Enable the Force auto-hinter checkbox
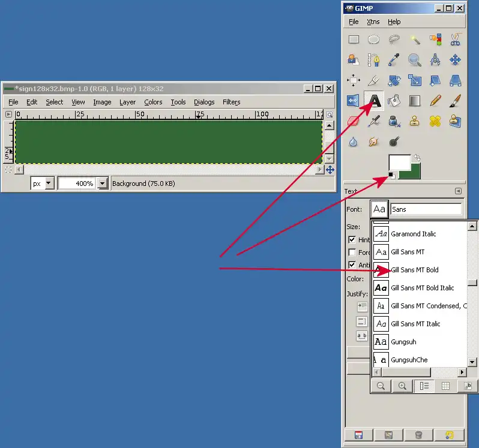This screenshot has width=479, height=448. 352,252
